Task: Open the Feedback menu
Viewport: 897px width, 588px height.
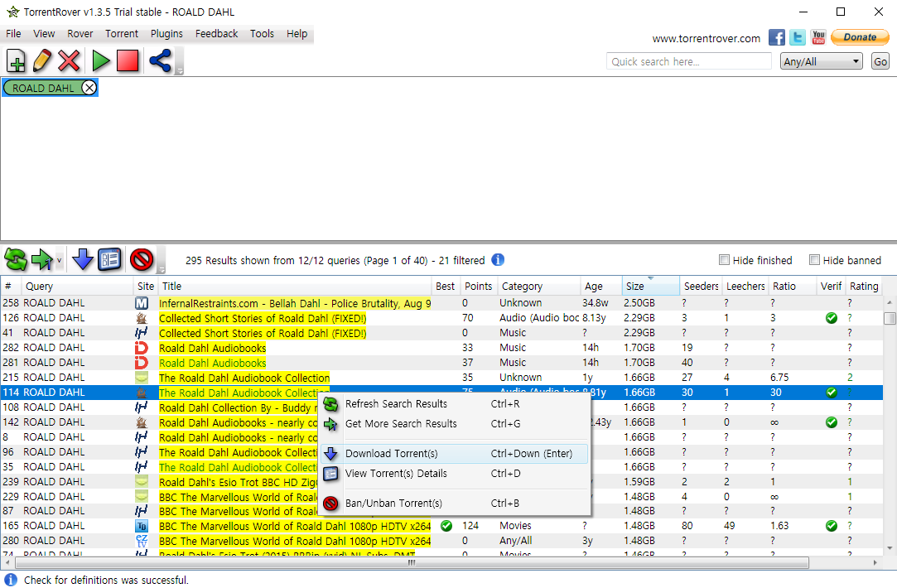Action: [216, 34]
